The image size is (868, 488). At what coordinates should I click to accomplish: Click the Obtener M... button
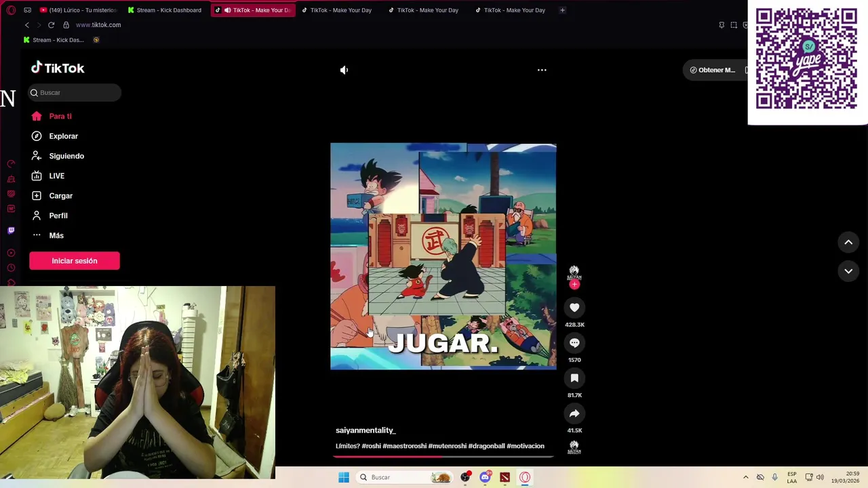coord(714,70)
